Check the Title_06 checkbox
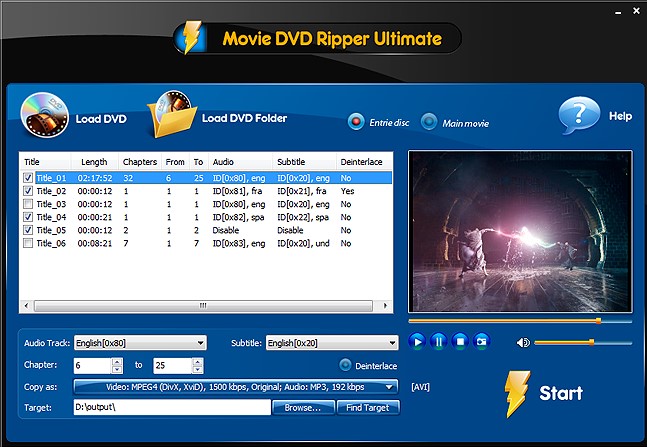The image size is (647, 447). [28, 243]
